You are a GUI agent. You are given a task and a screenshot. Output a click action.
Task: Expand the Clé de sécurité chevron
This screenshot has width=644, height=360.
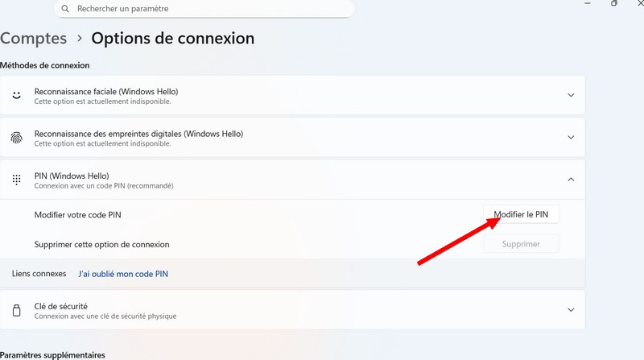[571, 310]
